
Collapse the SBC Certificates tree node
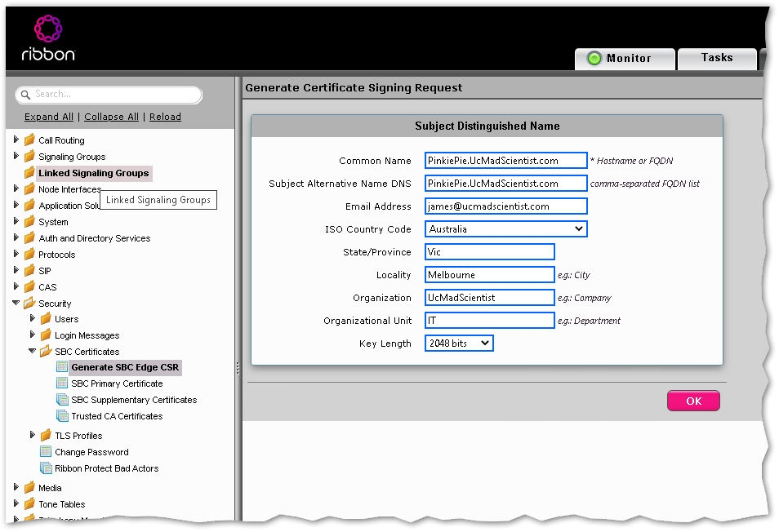[33, 350]
